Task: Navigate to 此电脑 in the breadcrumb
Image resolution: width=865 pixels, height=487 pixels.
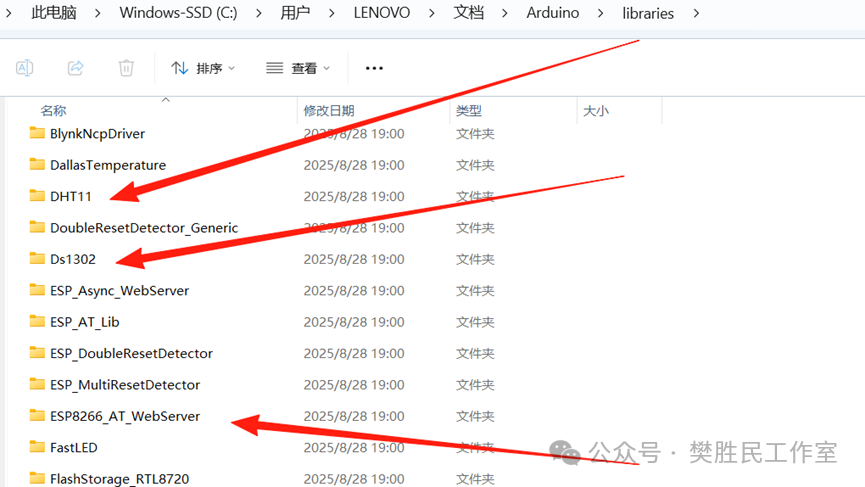Action: (x=54, y=13)
